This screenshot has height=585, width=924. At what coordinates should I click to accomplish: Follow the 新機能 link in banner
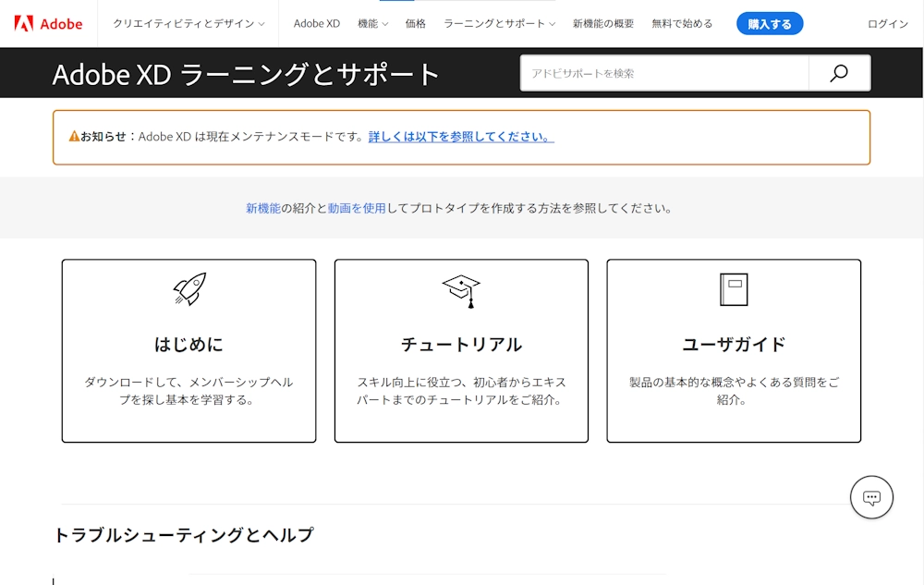(263, 208)
